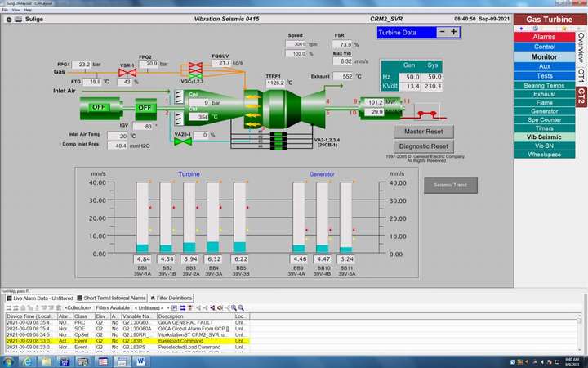Image resolution: width=588 pixels, height=368 pixels.
Task: Select the Overview vertical tab
Action: pos(581,47)
